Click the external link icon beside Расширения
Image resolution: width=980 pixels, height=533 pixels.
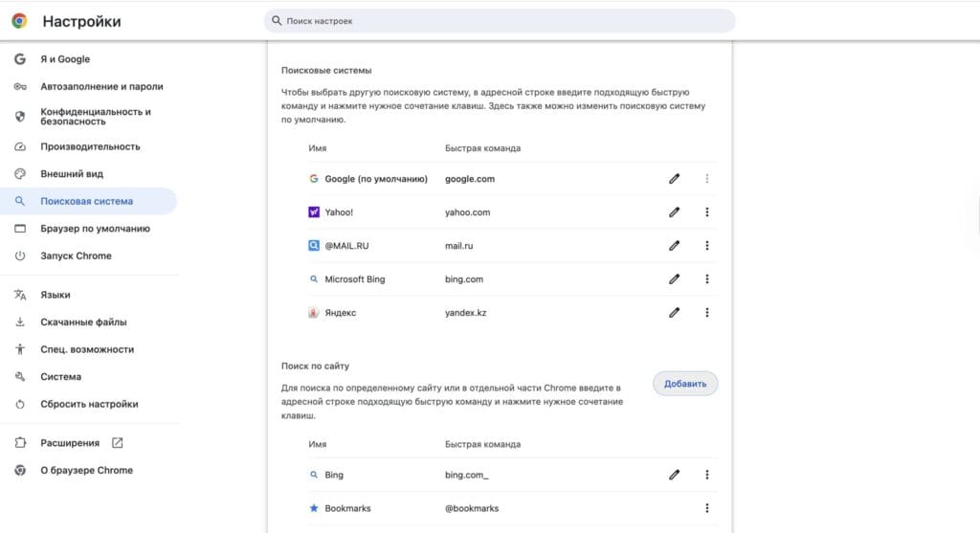[x=118, y=443]
